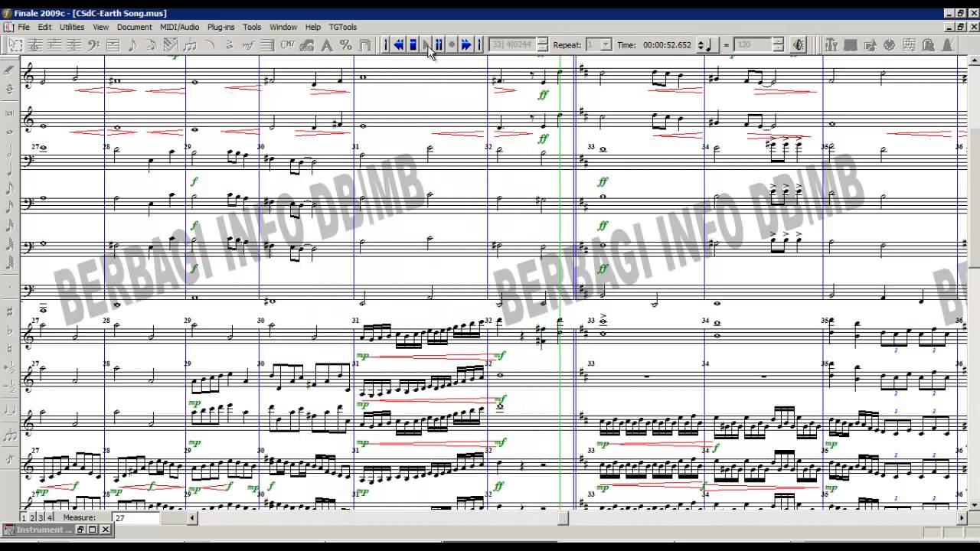Select the Page Layout tool
Image resolution: width=980 pixels, height=551 pixels.
click(365, 45)
